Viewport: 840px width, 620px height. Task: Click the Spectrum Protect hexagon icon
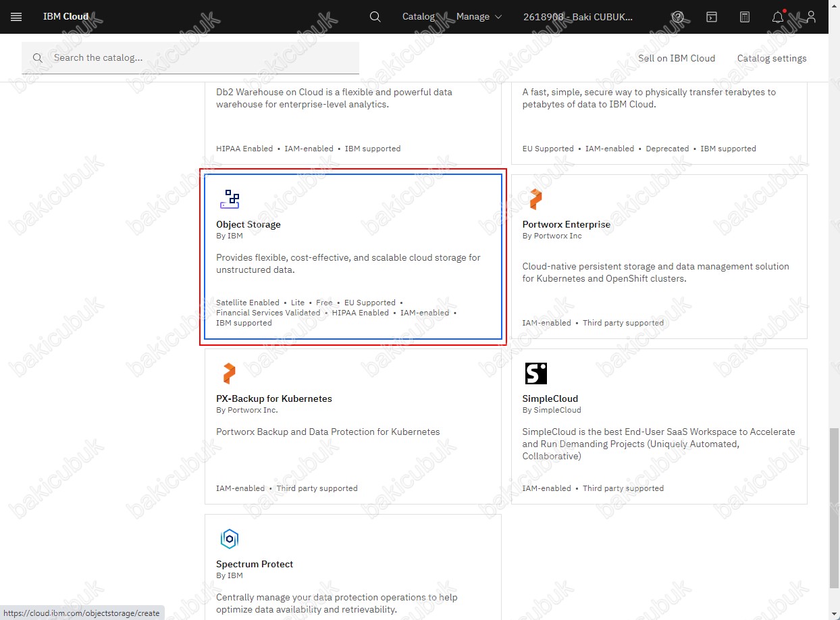[x=230, y=539]
